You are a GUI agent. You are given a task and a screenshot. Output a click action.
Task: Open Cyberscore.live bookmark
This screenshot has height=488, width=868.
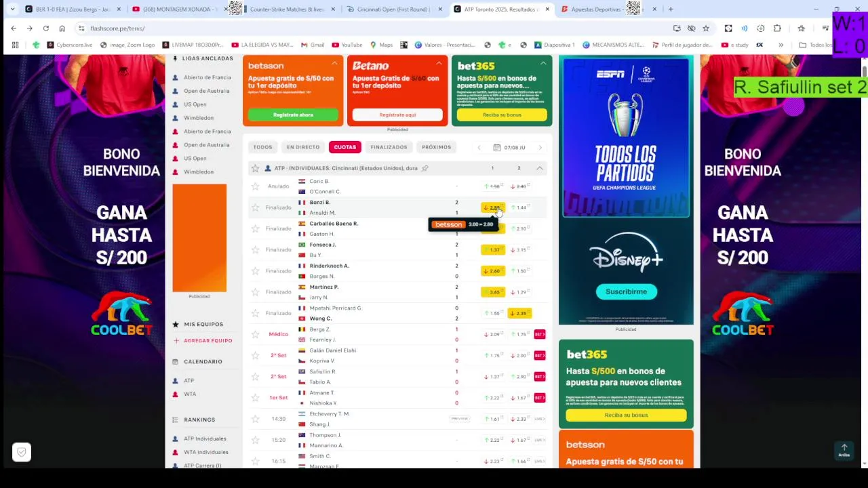(x=70, y=45)
